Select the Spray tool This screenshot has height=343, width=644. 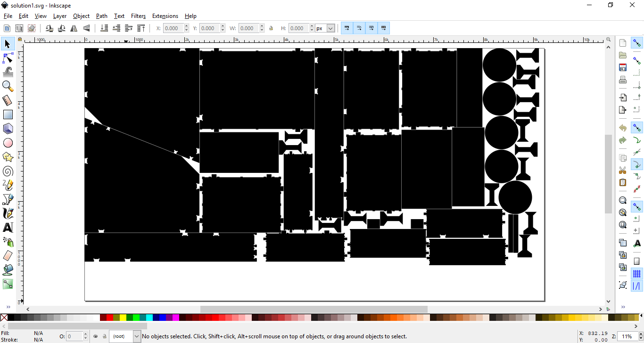tap(8, 242)
